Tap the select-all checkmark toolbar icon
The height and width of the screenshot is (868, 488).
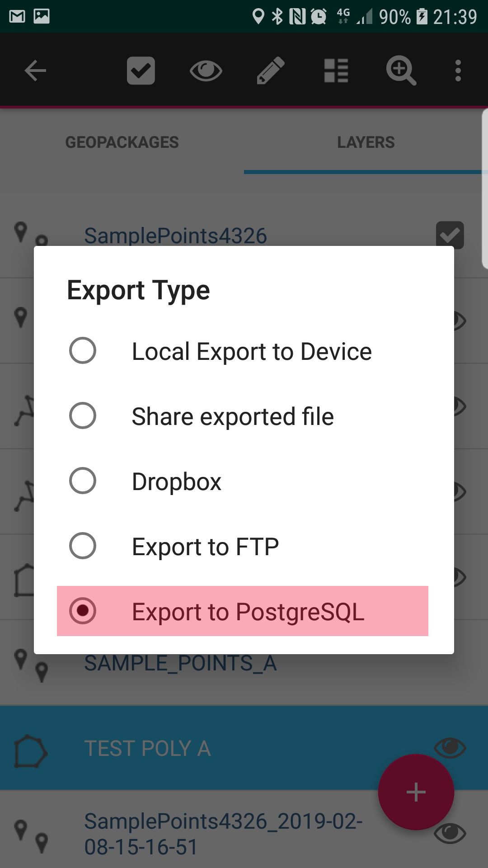[x=141, y=71]
